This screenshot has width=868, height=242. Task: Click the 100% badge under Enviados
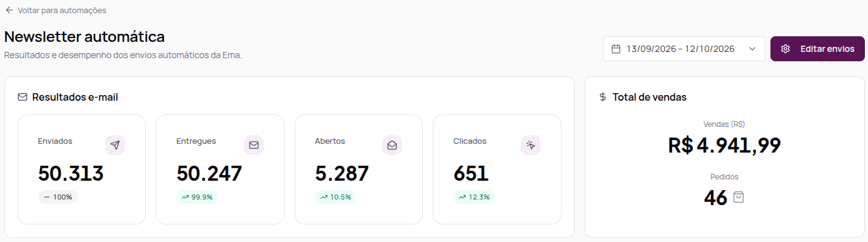pos(58,197)
